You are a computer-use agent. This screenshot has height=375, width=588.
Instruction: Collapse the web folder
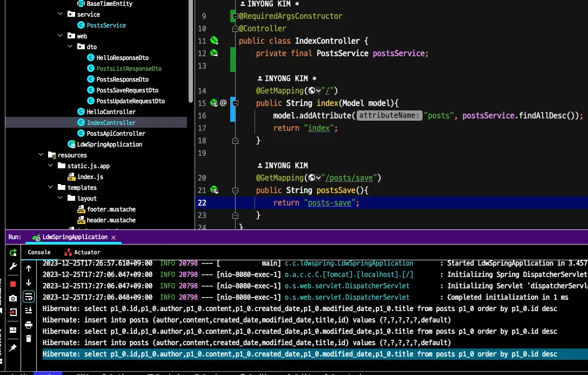coord(60,36)
